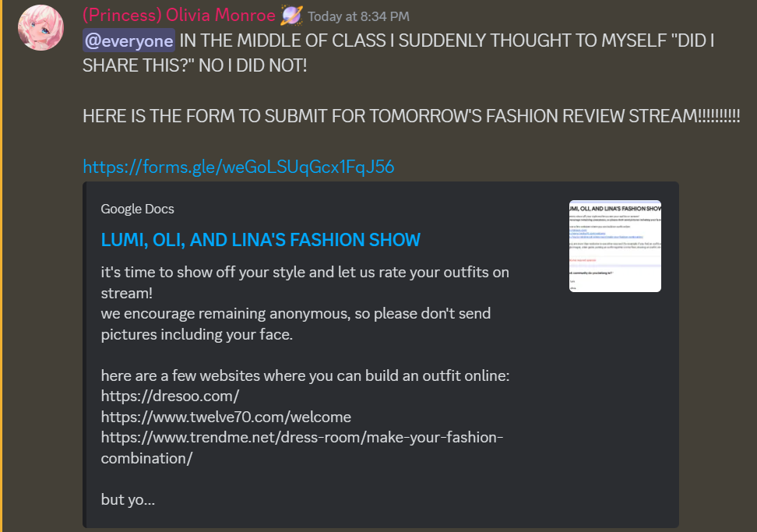This screenshot has width=757, height=532.
Task: Click the username (Princess) Olivia Monroe
Action: click(178, 16)
